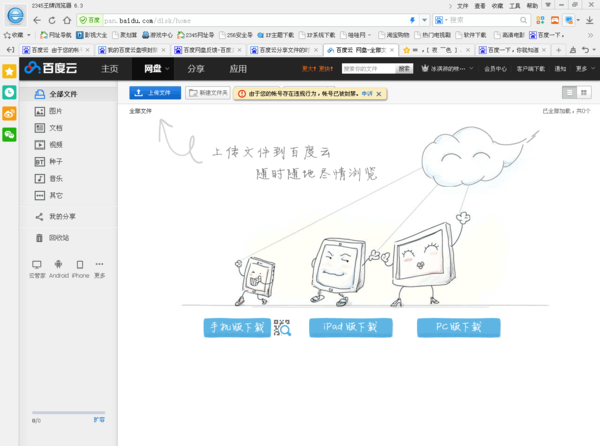600x446 pixels.
Task: Click iPad版下载 button
Action: coord(351,327)
